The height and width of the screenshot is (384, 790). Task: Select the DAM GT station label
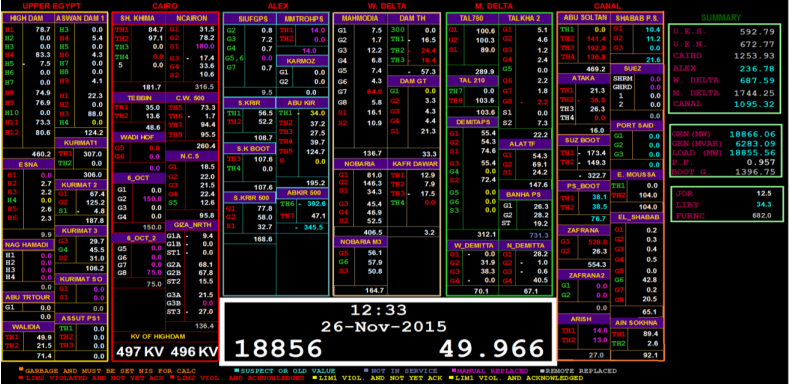pyautogui.click(x=413, y=81)
